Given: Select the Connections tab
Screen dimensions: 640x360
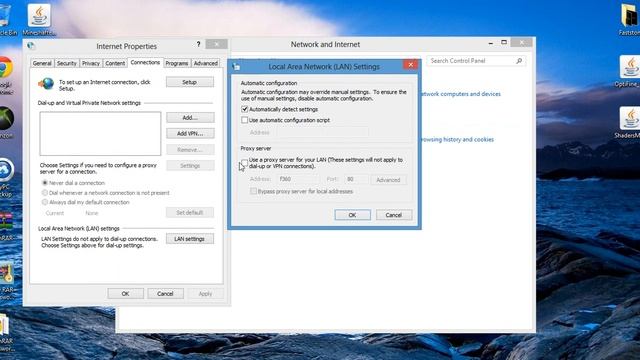Looking at the screenshot, I should (145, 62).
